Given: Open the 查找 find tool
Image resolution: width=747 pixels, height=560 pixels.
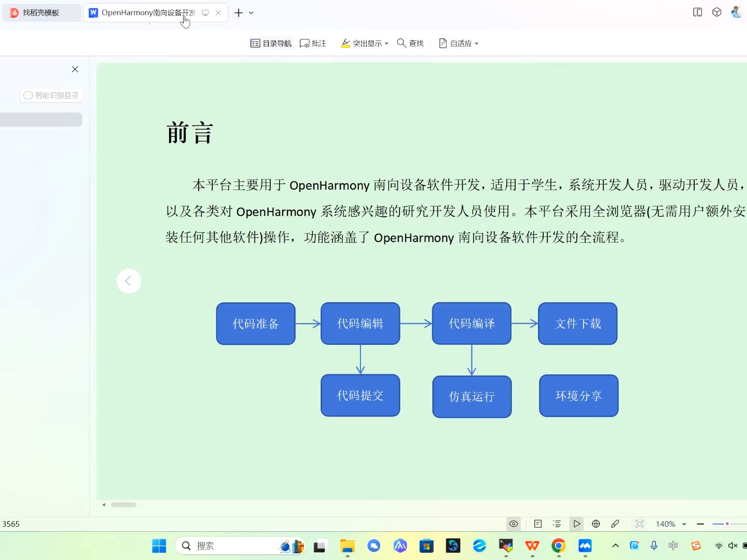Looking at the screenshot, I should [410, 43].
